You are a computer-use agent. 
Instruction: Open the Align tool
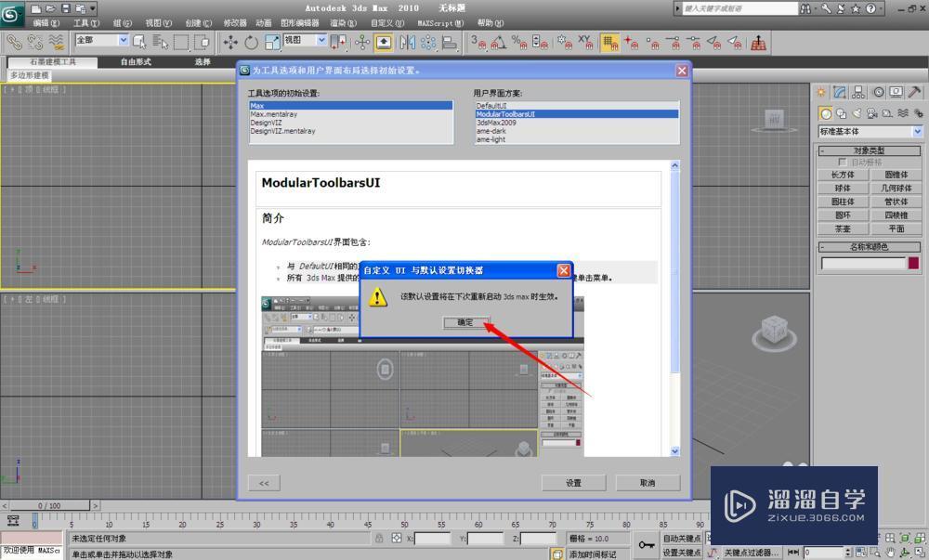pos(448,42)
